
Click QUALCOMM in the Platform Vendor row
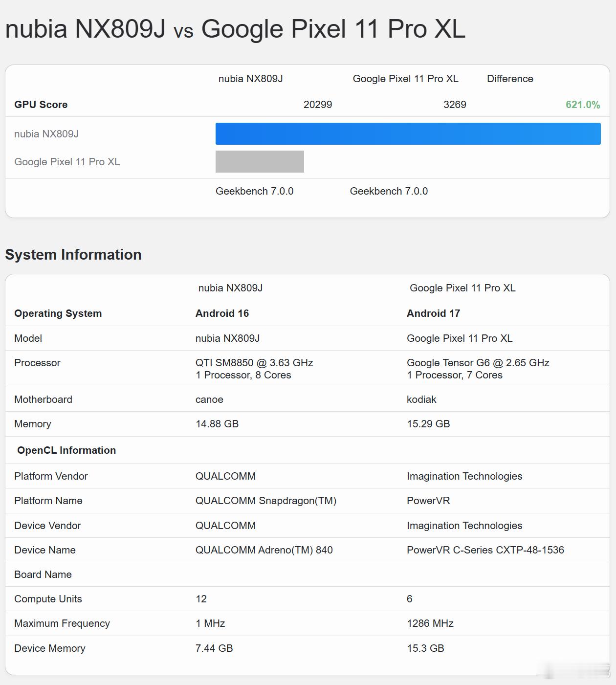pos(225,476)
